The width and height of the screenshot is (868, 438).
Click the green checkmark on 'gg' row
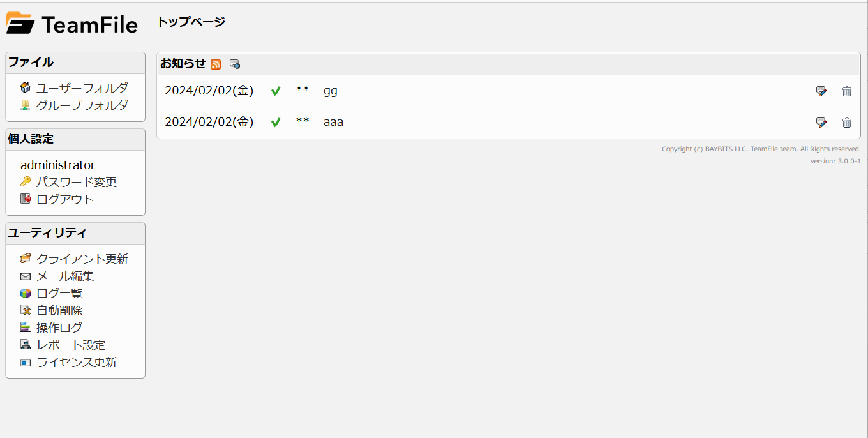(276, 91)
